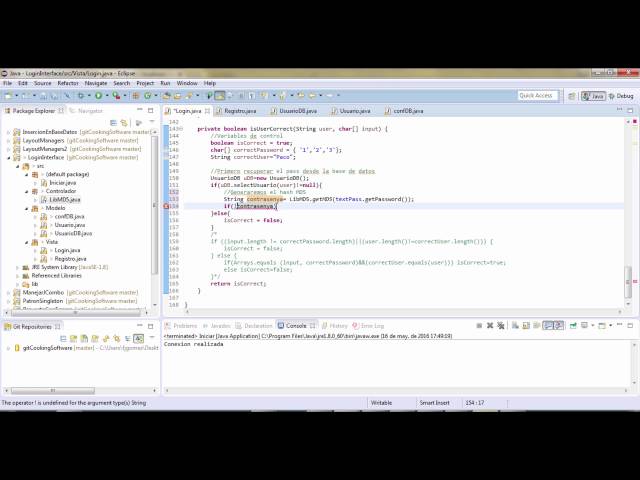
Task: Toggle Mark Occurrences highlighted toolbar button
Action: tap(220, 96)
